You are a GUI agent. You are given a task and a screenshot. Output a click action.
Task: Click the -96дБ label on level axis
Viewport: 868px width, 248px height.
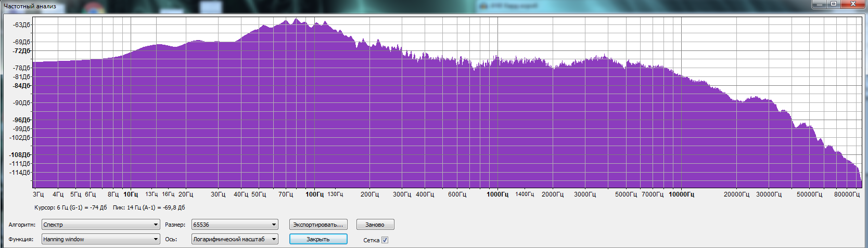click(x=22, y=120)
